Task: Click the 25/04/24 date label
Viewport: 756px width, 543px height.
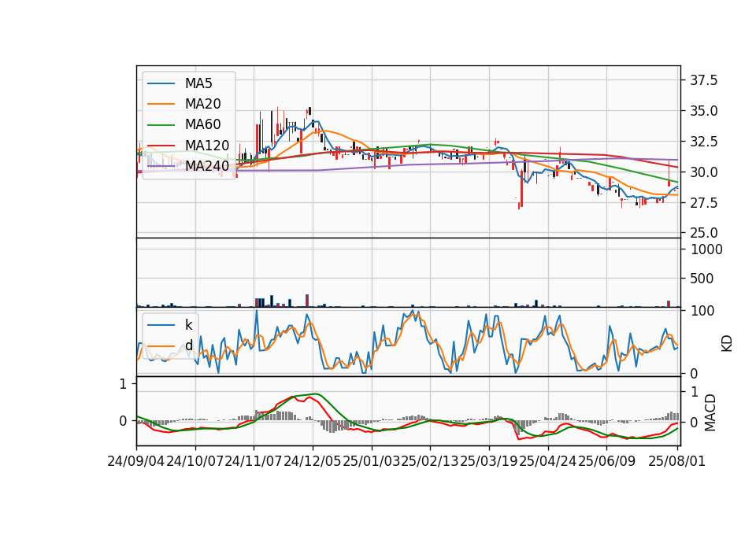Action: 548,461
